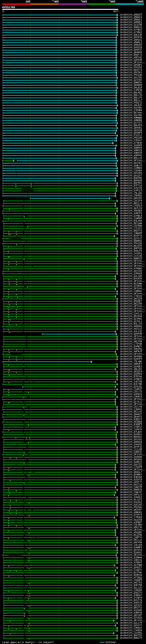Screen dimensions: 146x644
Task: Click label UniRef100_B9S9Y6
Action: coord(131,37)
